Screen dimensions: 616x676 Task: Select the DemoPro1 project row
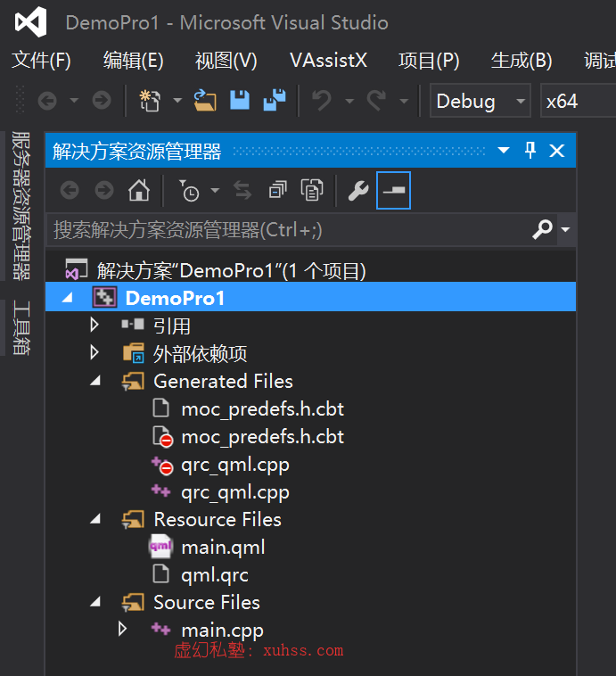point(310,297)
